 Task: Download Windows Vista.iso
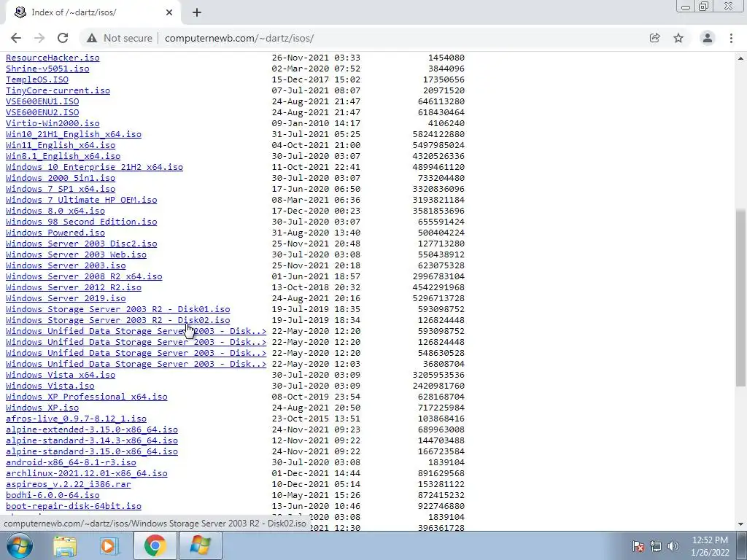(50, 386)
